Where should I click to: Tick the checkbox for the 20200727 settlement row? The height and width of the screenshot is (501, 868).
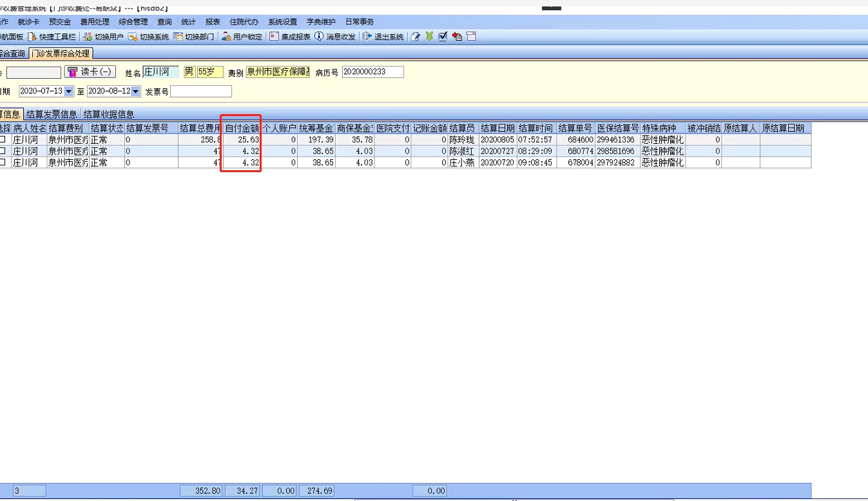point(3,151)
